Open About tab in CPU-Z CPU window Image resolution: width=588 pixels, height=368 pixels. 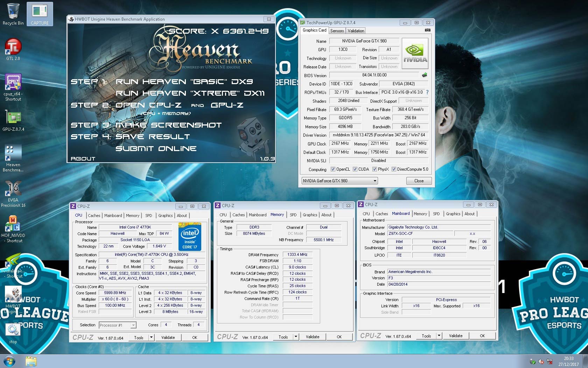click(182, 216)
